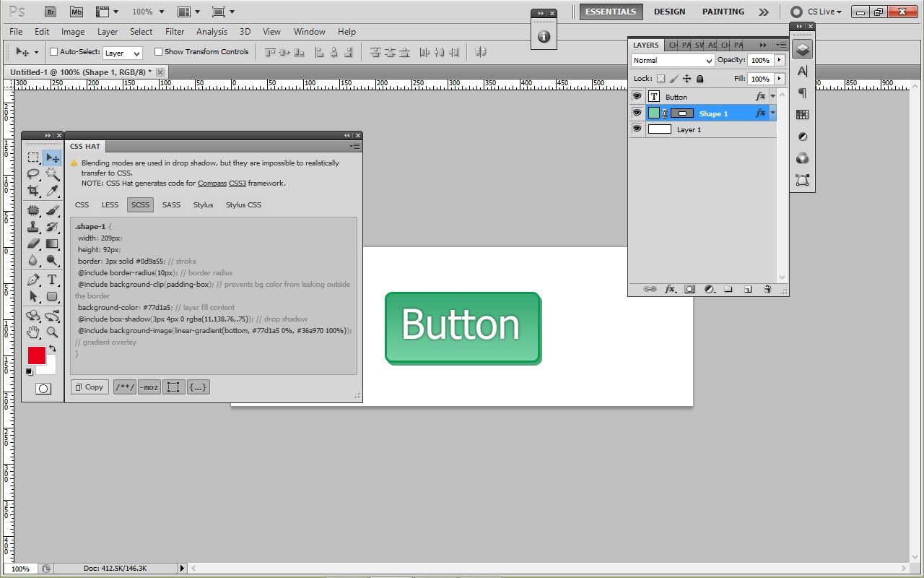Click the status bar zoom percentage field
The image size is (924, 578).
20,569
